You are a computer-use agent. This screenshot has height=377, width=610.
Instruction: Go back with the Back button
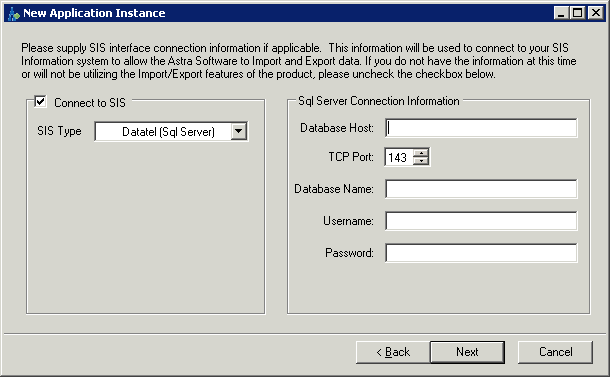tap(393, 352)
